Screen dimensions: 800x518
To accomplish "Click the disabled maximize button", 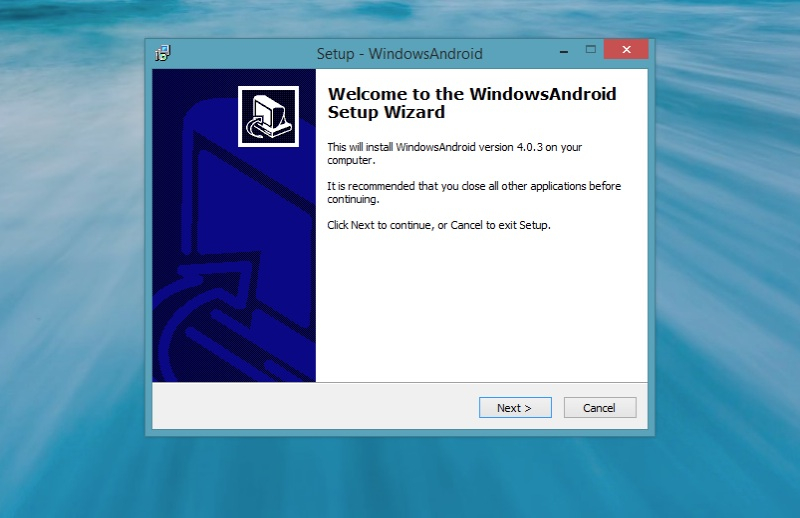I will tap(590, 49).
